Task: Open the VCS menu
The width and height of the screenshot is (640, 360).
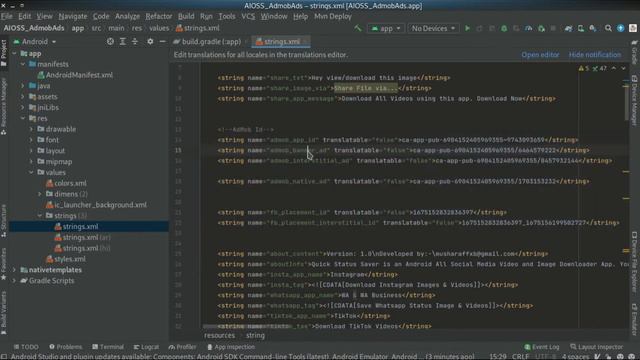Action: click(x=248, y=16)
